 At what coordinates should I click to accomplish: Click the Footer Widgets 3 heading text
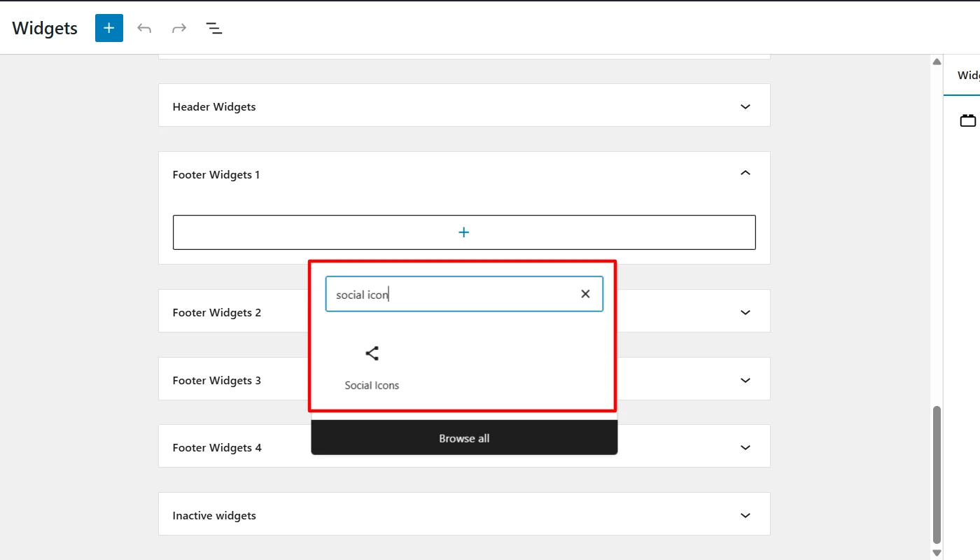point(217,380)
